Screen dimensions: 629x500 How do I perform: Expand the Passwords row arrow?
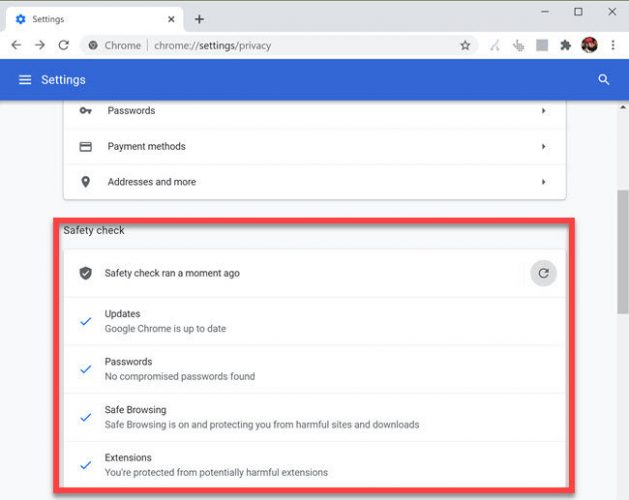click(543, 110)
